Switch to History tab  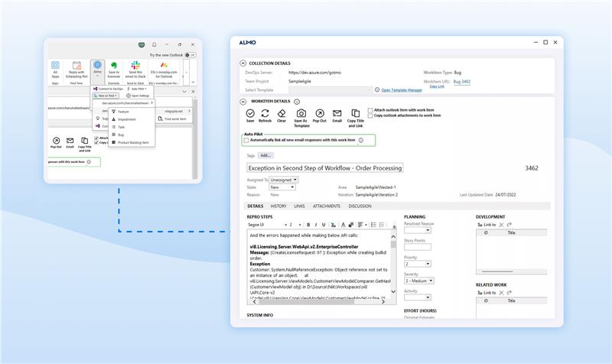tap(278, 206)
